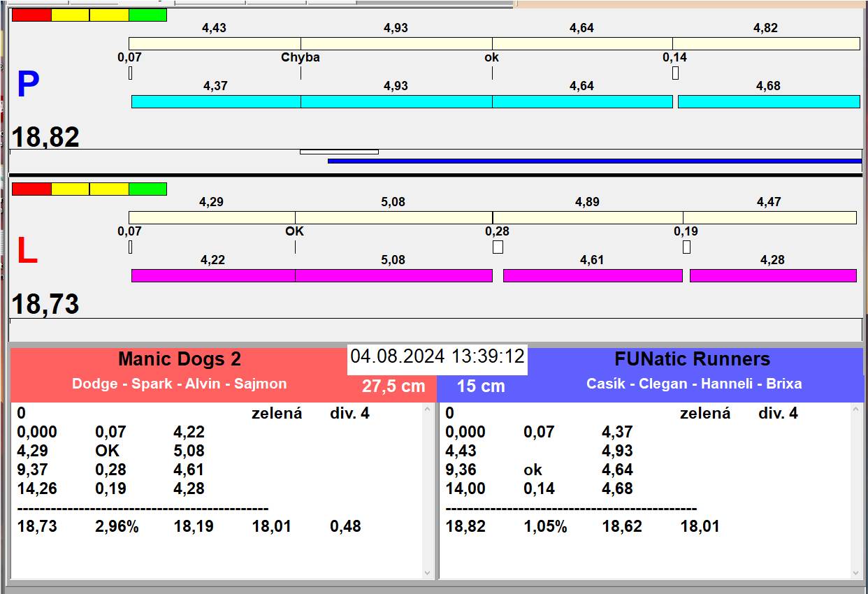The width and height of the screenshot is (868, 594).
Task: Select the cyan 4,68 run segment
Action: click(769, 102)
